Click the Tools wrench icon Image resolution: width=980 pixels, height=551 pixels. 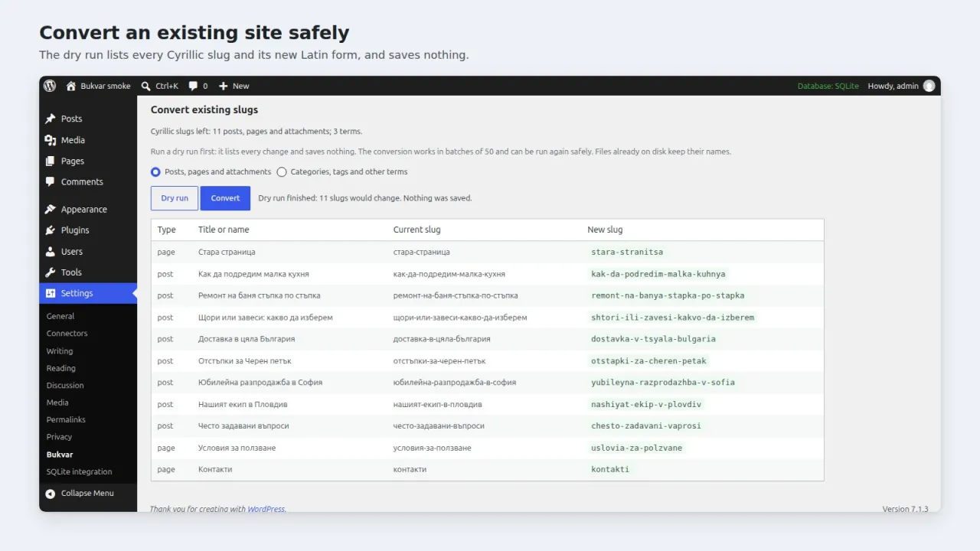tap(51, 272)
